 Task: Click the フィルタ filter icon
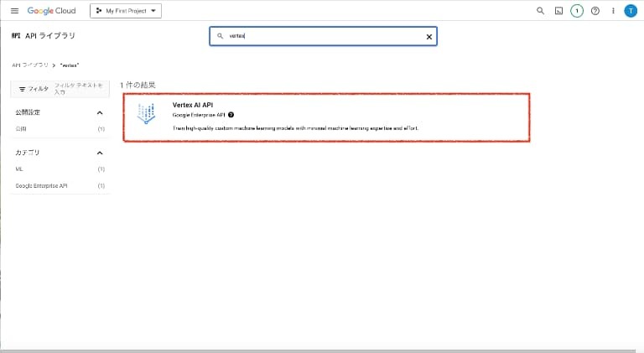(22, 89)
